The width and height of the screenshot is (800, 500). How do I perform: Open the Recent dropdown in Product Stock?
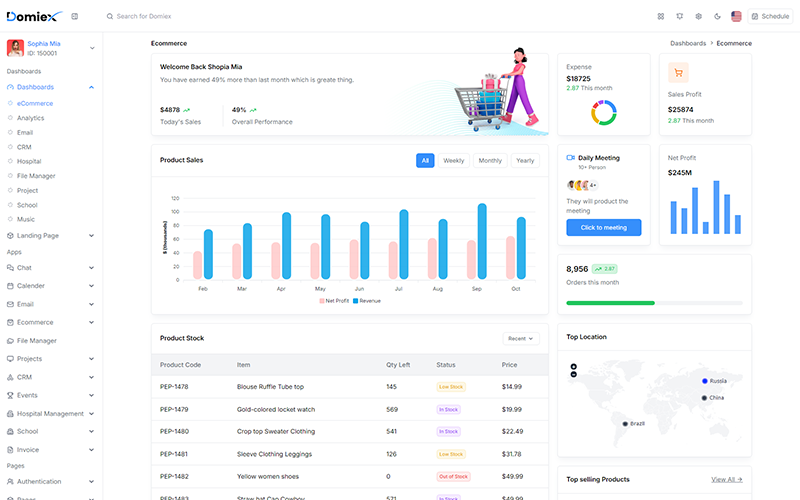point(521,339)
